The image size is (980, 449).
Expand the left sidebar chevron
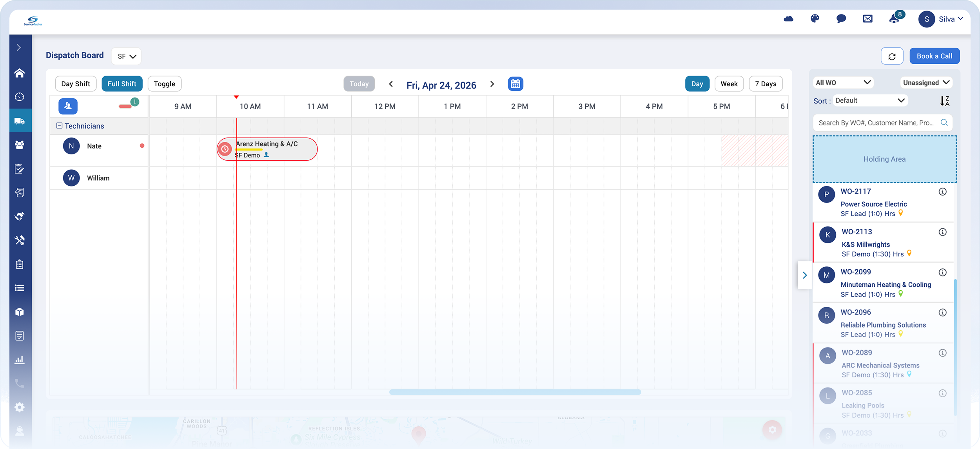pos(19,47)
